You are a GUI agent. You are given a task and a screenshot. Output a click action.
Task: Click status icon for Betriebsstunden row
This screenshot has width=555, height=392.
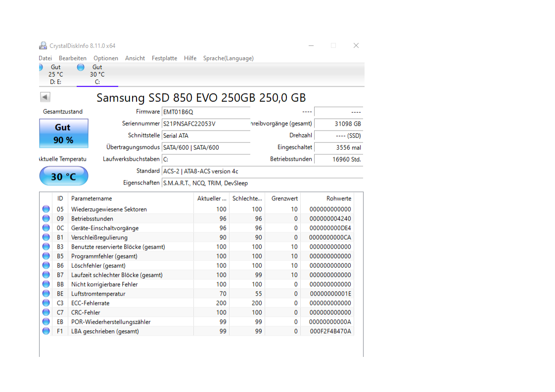(46, 218)
